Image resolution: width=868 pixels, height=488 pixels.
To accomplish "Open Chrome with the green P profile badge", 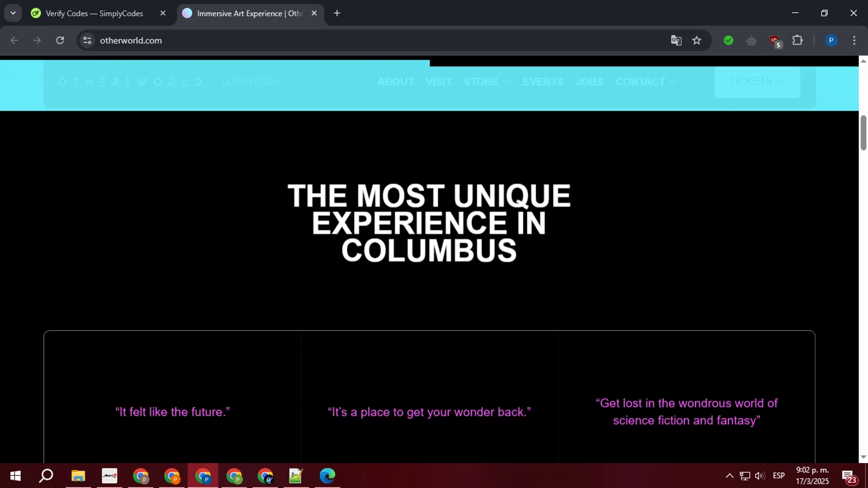I will [x=234, y=476].
